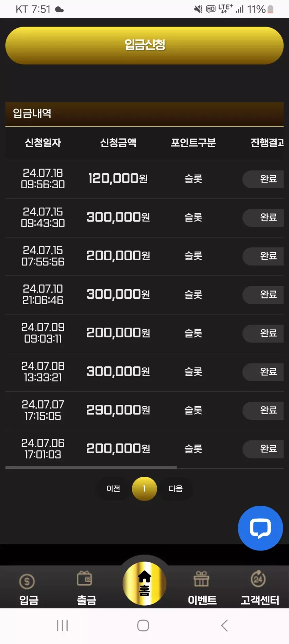Tap the yellow 입금신청 button
The height and width of the screenshot is (644, 289).
[144, 45]
